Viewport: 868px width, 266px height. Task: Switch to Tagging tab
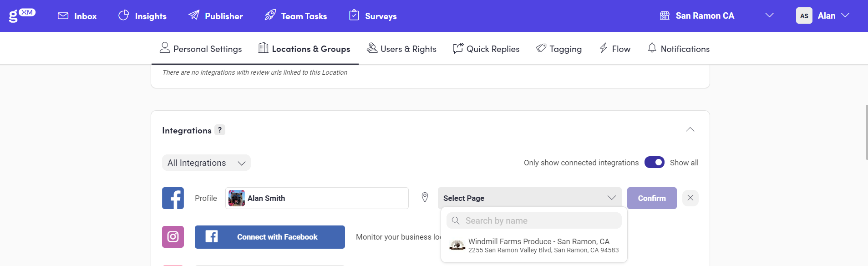tap(559, 48)
